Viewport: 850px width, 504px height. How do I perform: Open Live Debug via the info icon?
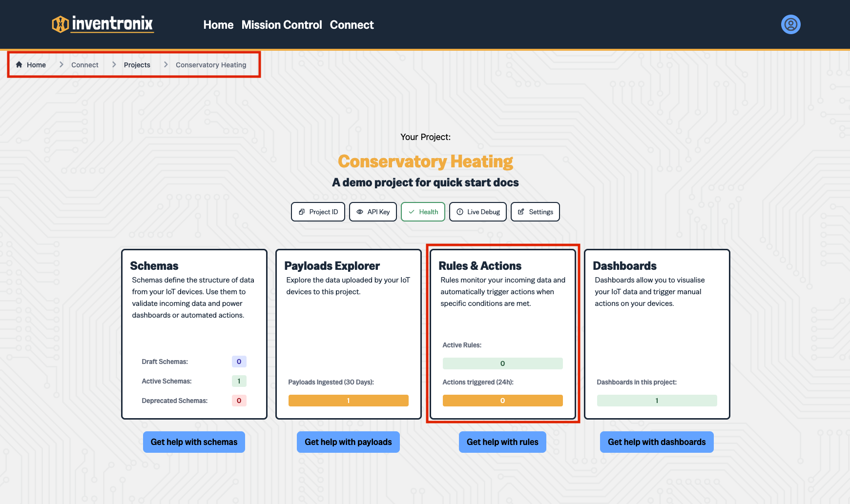click(x=460, y=212)
